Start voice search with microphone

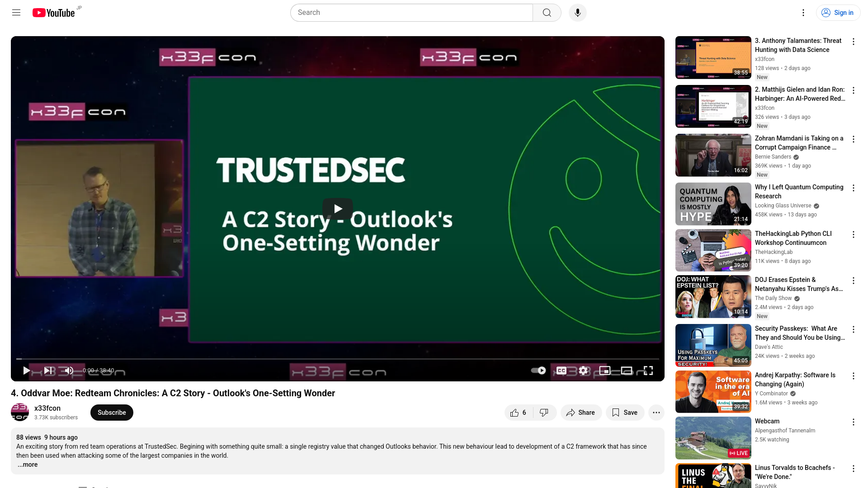577,13
